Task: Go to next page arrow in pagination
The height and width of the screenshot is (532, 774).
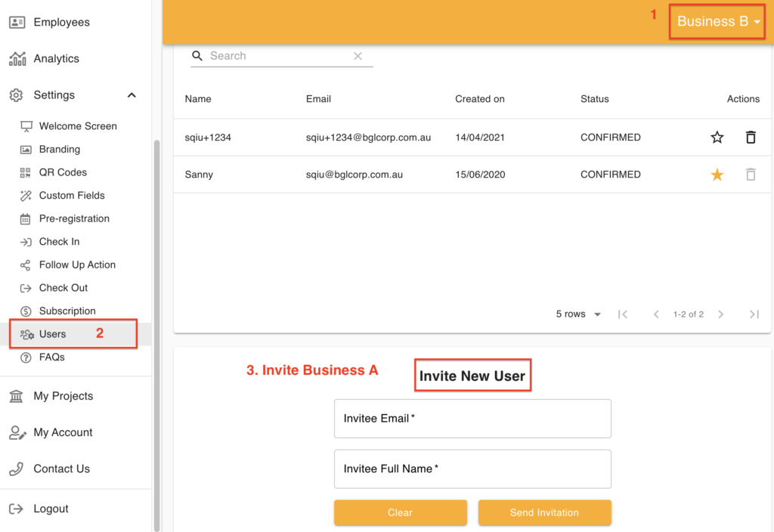Action: [x=721, y=314]
